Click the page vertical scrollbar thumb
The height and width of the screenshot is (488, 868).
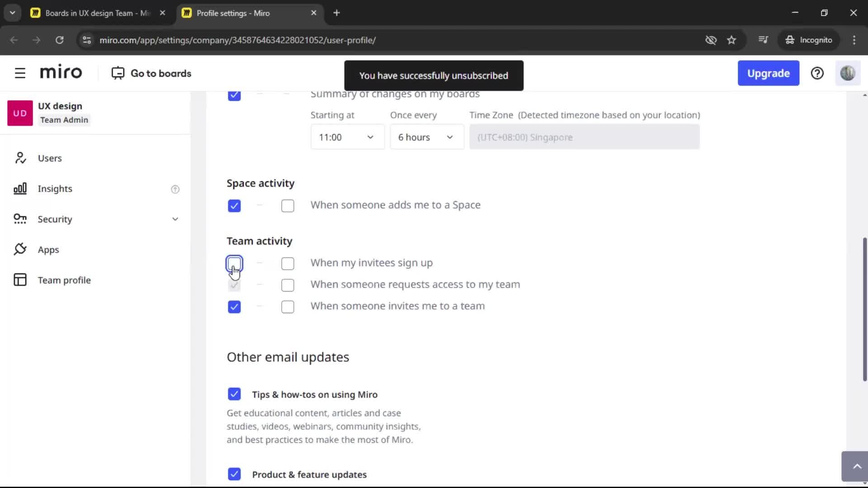pos(864,309)
